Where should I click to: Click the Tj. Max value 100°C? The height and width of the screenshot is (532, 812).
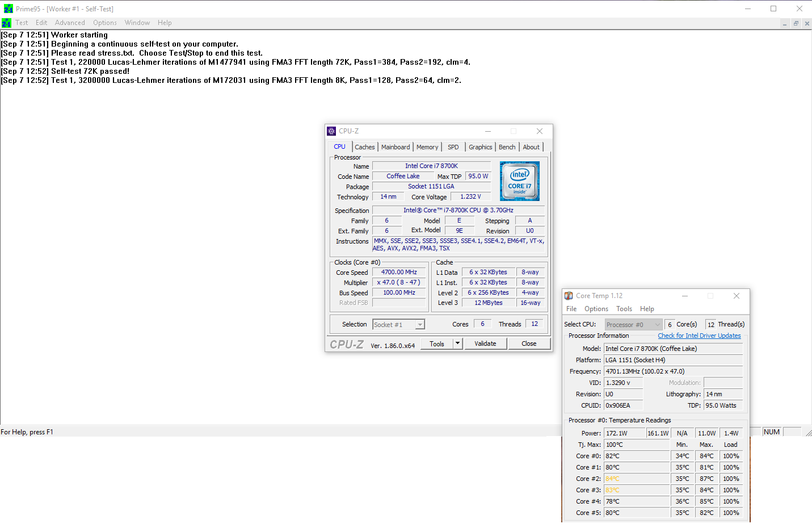637,445
